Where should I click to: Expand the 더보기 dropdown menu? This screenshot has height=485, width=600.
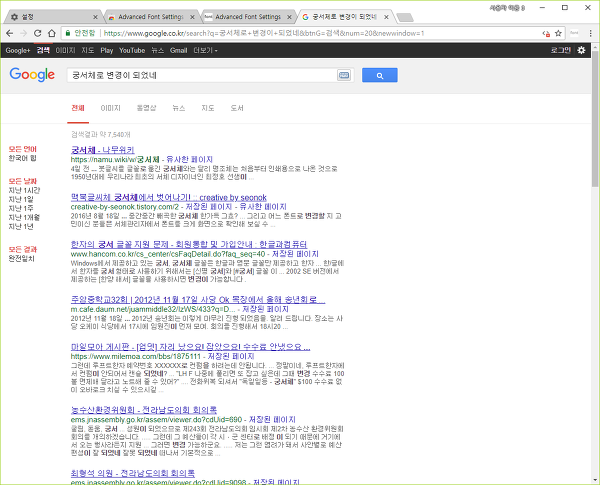[205, 51]
